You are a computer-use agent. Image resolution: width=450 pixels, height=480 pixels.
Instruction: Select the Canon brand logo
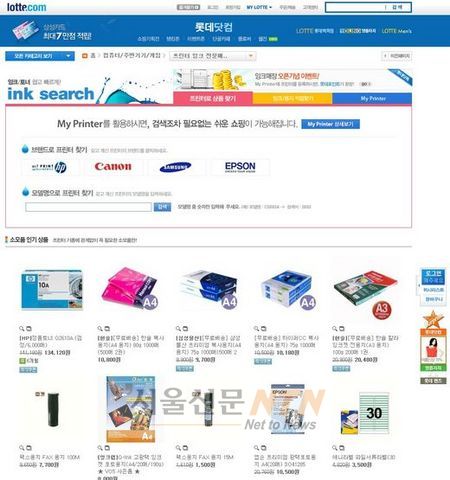click(x=113, y=167)
